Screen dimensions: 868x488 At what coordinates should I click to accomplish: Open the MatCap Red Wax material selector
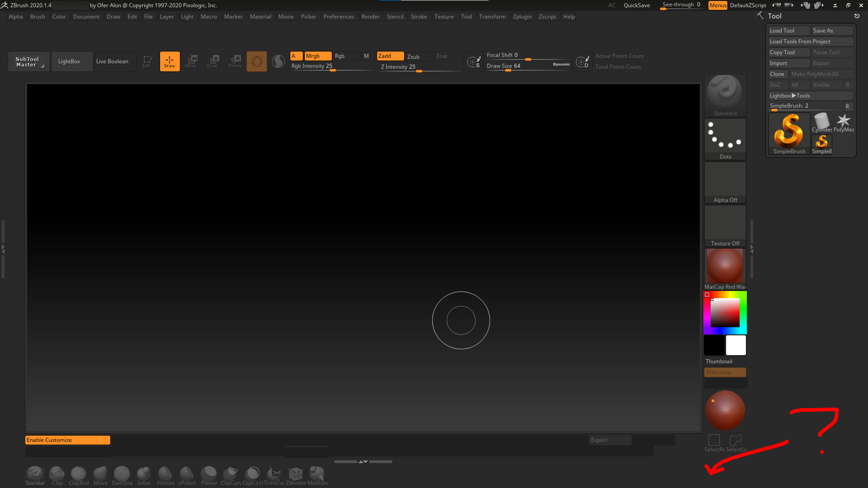725,269
